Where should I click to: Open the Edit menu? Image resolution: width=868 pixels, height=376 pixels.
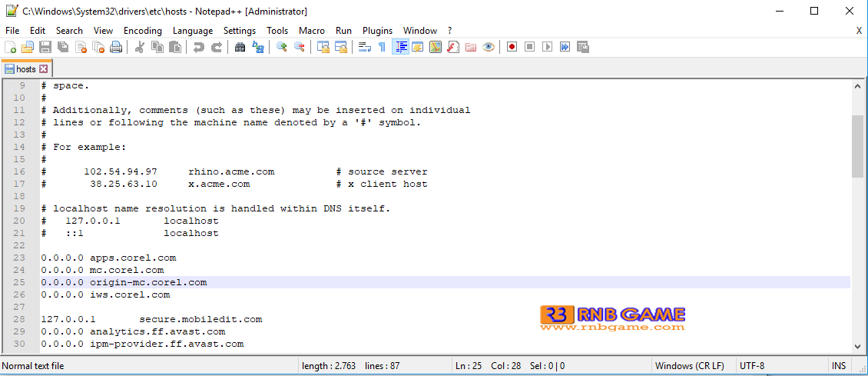(38, 31)
